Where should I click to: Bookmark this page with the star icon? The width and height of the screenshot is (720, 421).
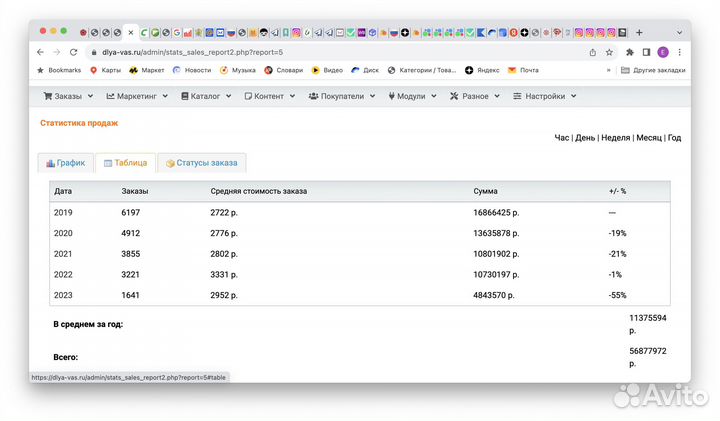click(x=610, y=52)
